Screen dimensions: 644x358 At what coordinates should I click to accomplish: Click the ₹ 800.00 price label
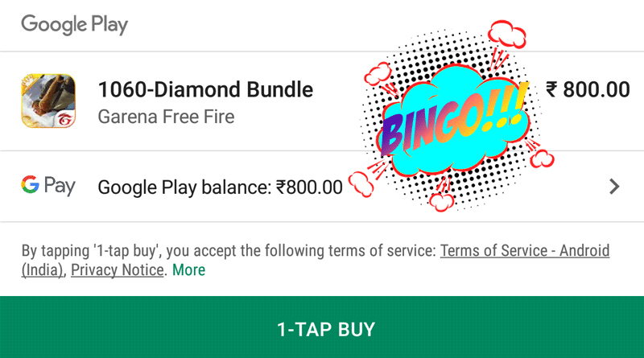point(588,89)
